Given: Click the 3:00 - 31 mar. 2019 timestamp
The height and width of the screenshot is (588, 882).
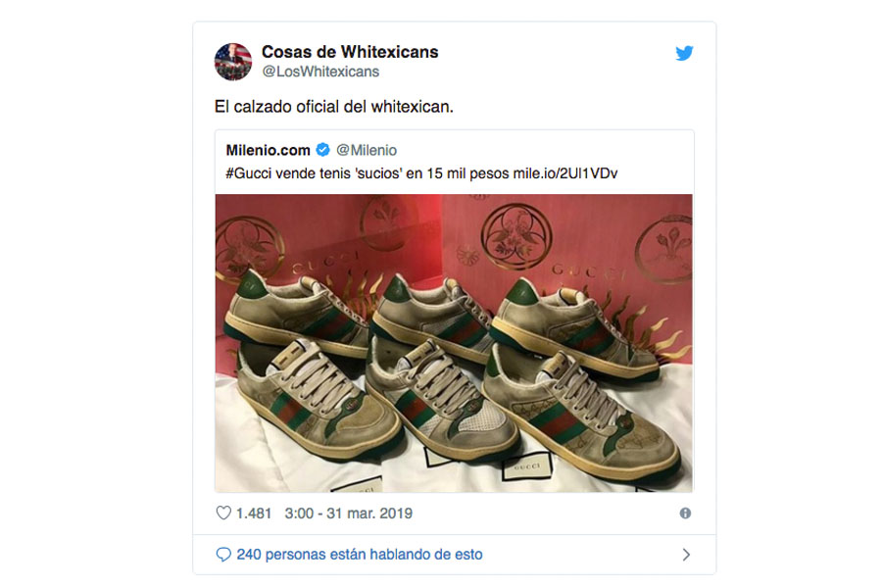Looking at the screenshot, I should tap(348, 514).
